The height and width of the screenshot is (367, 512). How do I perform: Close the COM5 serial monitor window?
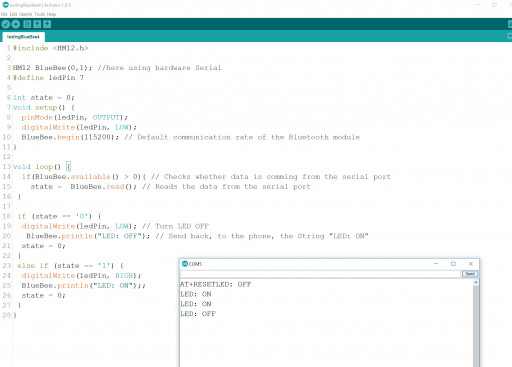point(471,264)
